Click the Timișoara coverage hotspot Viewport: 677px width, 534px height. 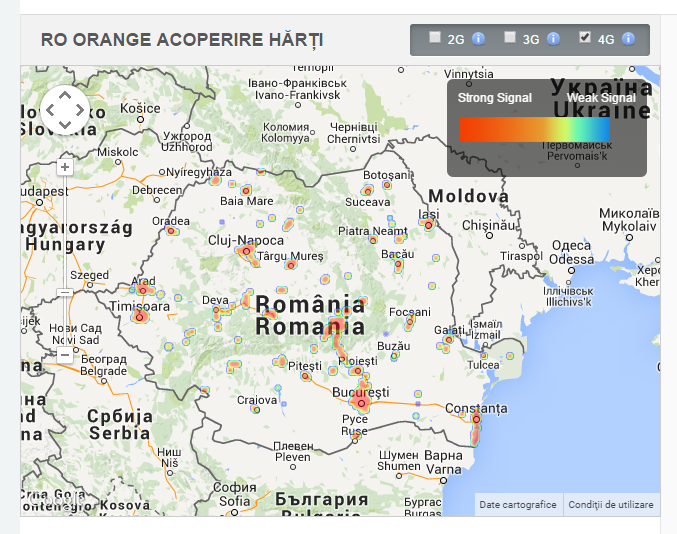[x=140, y=317]
